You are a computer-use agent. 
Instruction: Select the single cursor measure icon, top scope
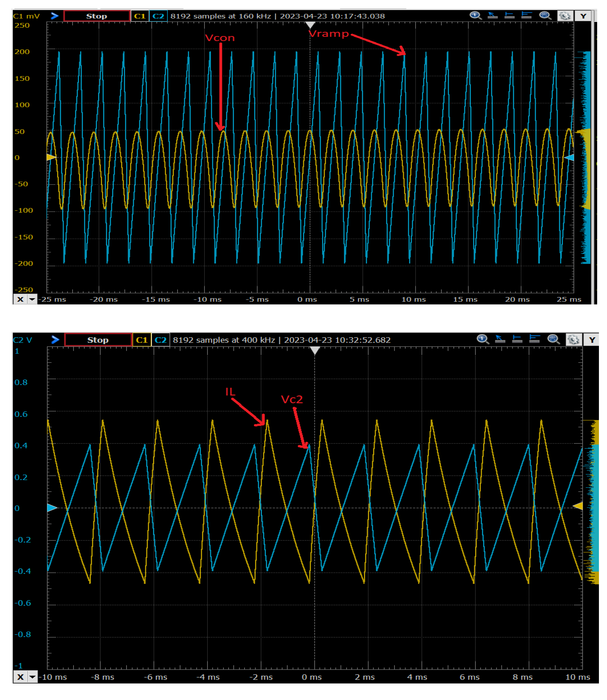pyautogui.click(x=510, y=16)
